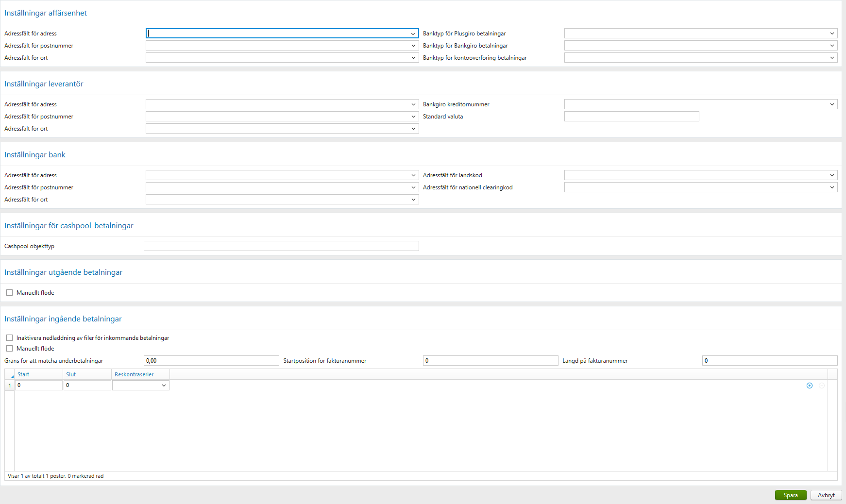Check Inaktivera nedladdning av filer för inkommande betalningar
Image resolution: width=846 pixels, height=504 pixels.
(x=9, y=337)
